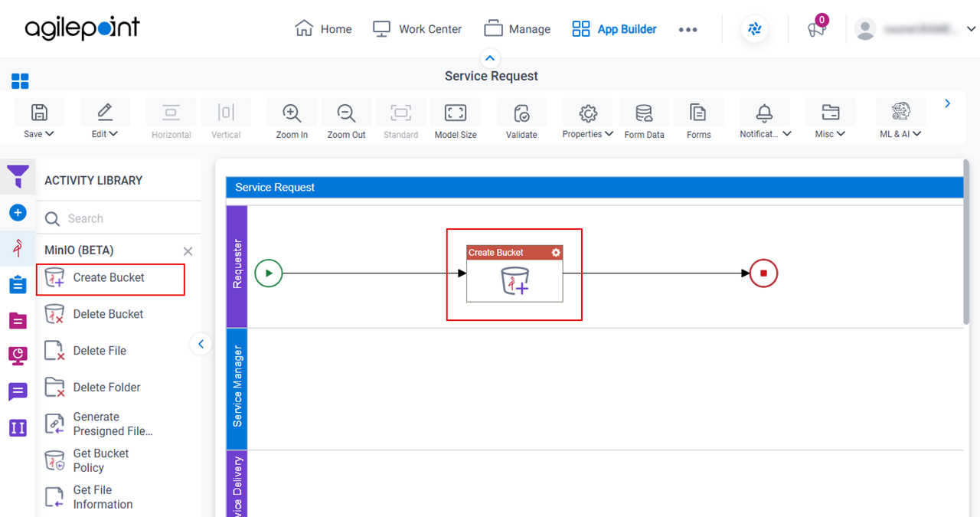Expand the ML & AI dropdown arrow

click(x=916, y=134)
